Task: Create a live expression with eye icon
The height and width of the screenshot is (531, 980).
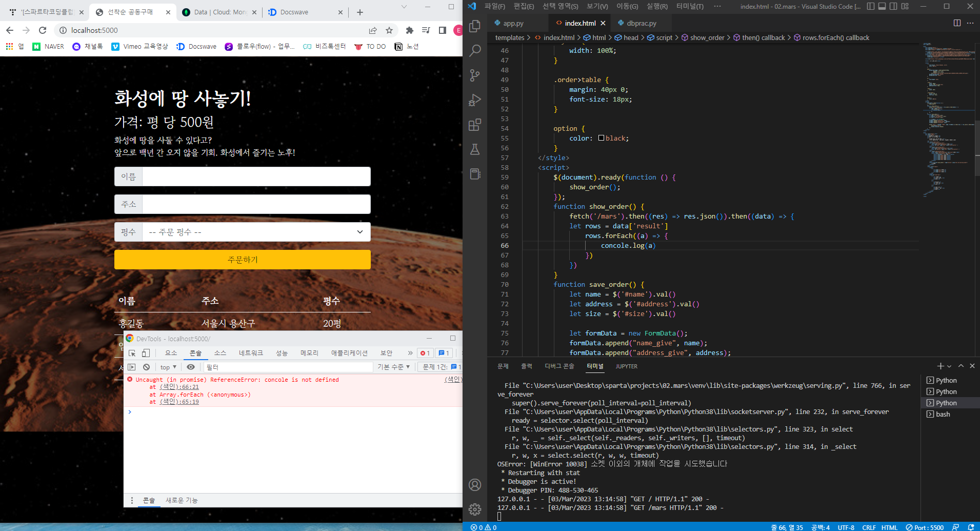Action: (191, 367)
